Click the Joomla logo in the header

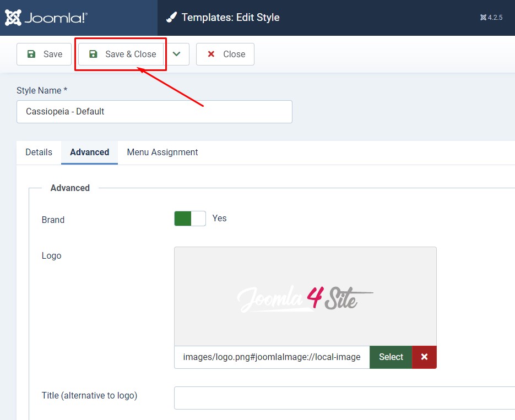(46, 18)
